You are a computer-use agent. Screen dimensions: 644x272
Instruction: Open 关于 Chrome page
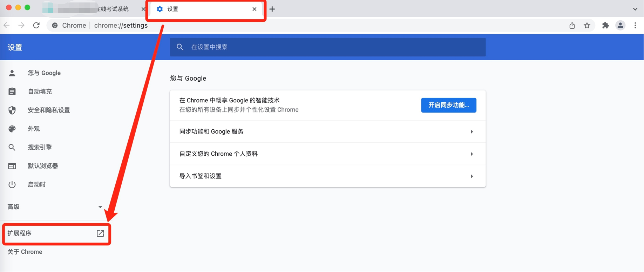coord(25,252)
